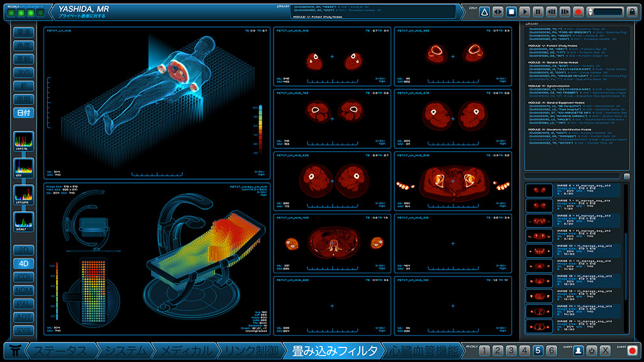Click the stepper arrows beside top input field
This screenshot has height=362, width=644.
tap(591, 11)
